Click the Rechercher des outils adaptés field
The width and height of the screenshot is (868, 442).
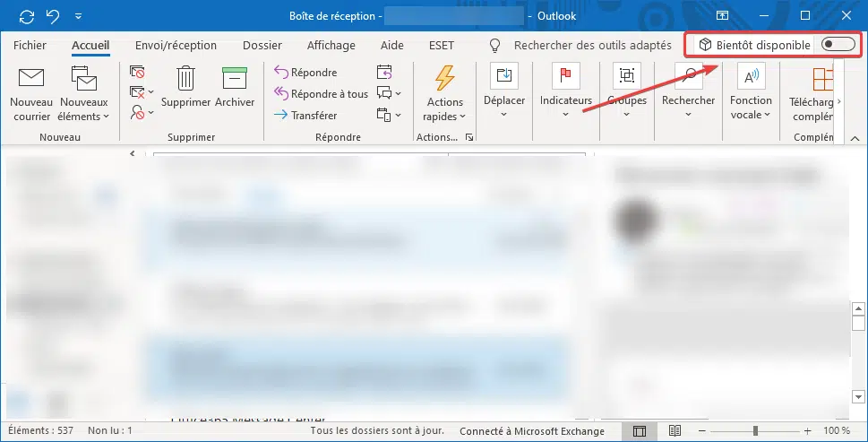click(592, 46)
